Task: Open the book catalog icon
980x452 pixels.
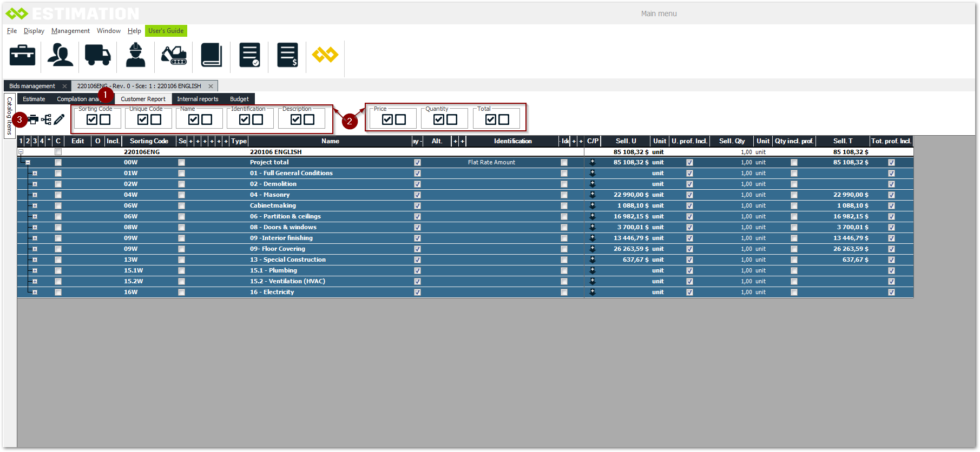Action: pos(212,55)
